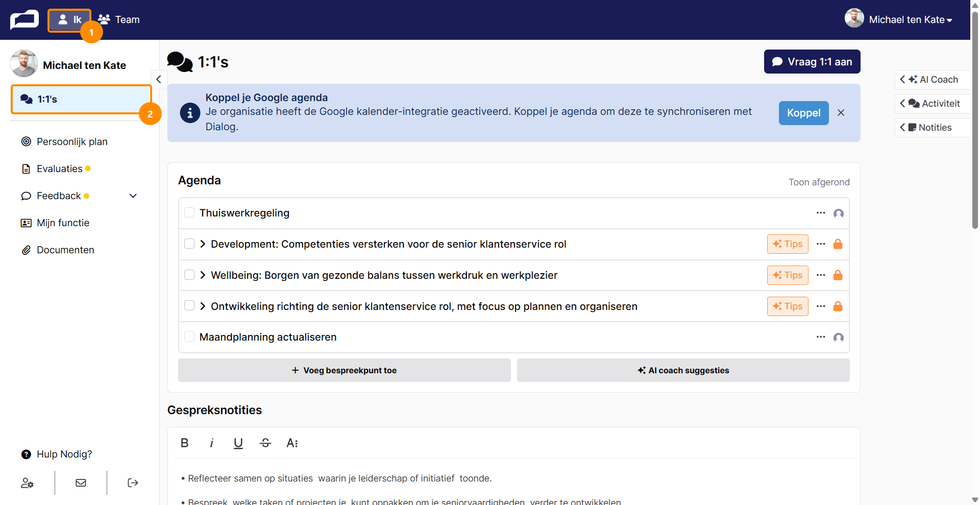Open the 1:1's sidebar item
980x505 pixels.
tap(81, 99)
